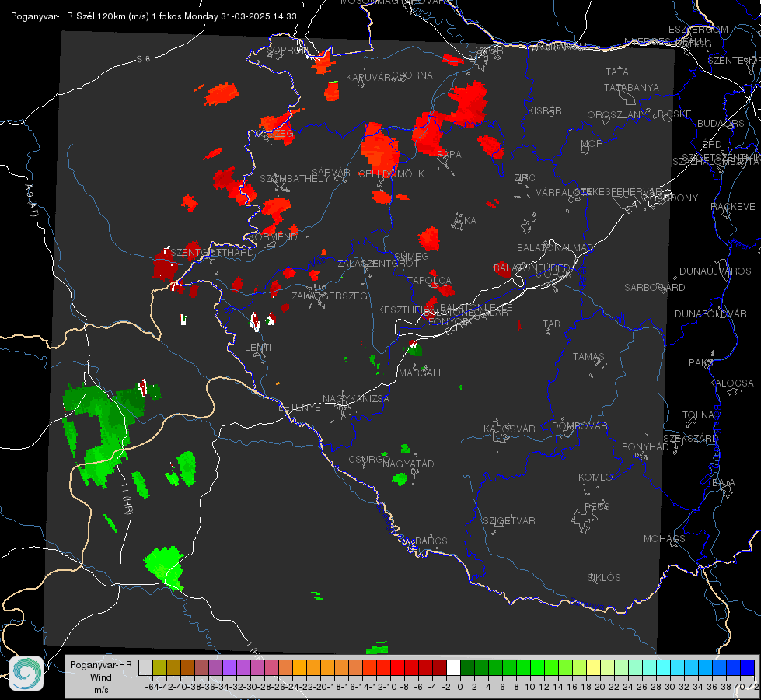
Task: Click the BONYHÁD label
Action: coord(645,447)
